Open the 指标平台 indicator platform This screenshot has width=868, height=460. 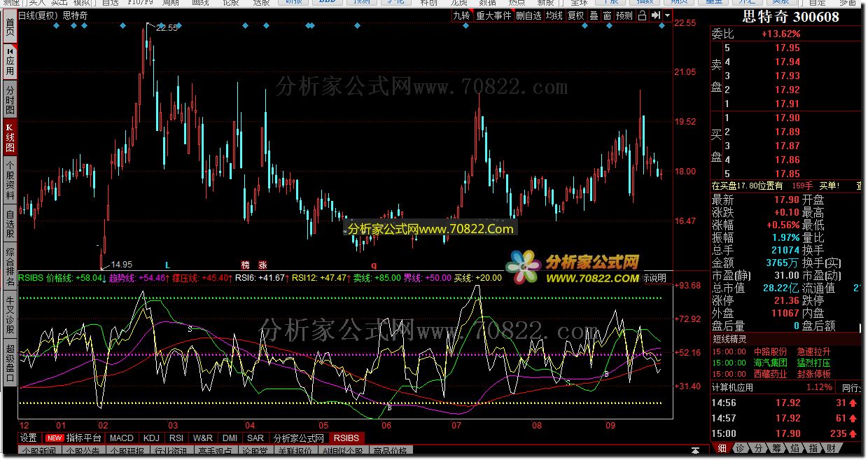pyautogui.click(x=73, y=438)
